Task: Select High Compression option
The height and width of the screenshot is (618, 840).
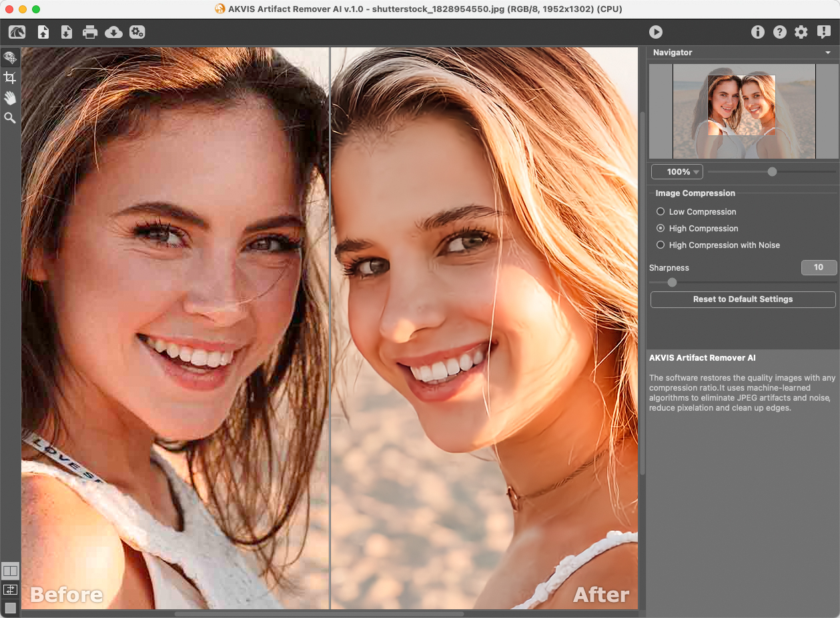Action: tap(661, 229)
